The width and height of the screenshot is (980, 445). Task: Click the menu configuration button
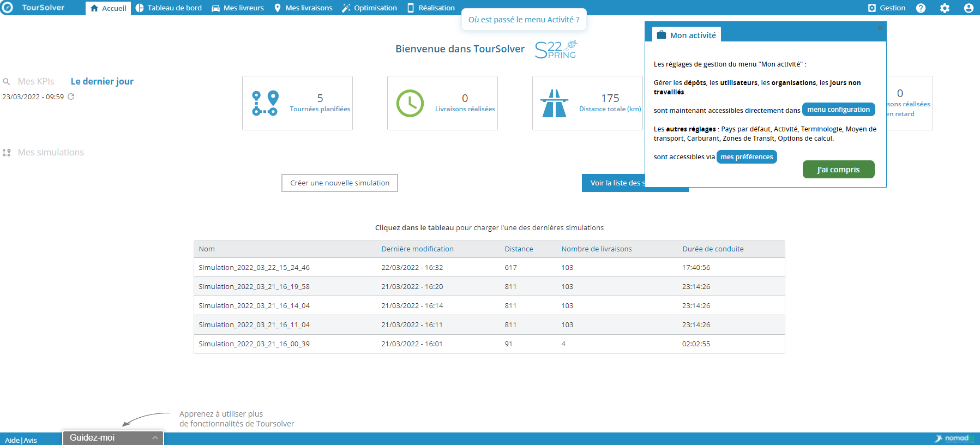(x=839, y=110)
